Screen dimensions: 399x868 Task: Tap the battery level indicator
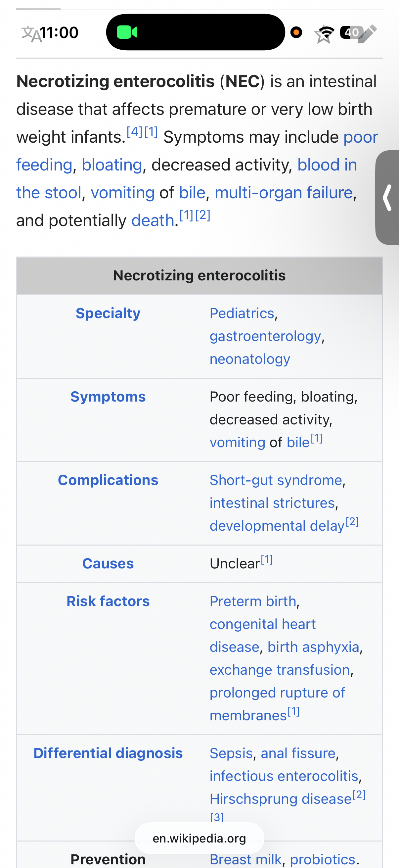pos(351,32)
